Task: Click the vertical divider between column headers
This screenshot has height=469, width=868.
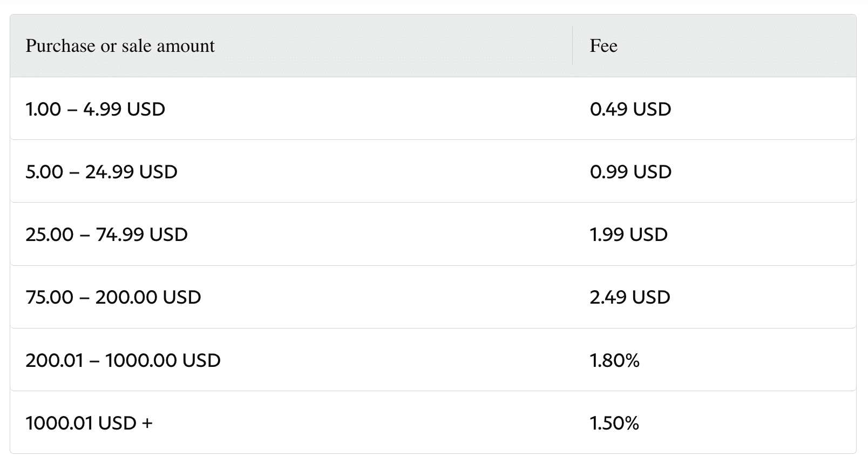Action: click(x=573, y=45)
